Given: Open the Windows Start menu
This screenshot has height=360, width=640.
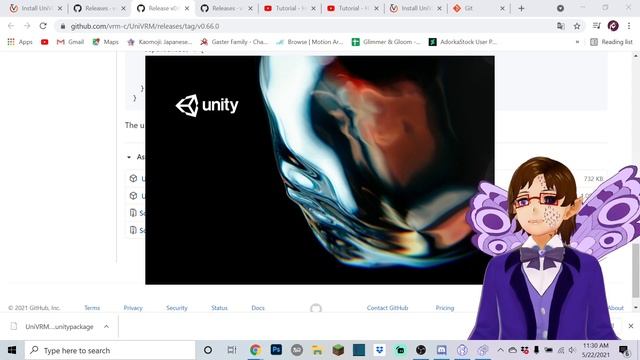Looking at the screenshot, I should coord(12,350).
